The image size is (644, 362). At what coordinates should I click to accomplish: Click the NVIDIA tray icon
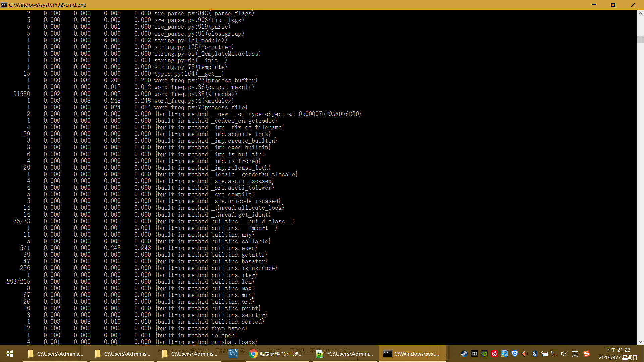[x=484, y=354]
